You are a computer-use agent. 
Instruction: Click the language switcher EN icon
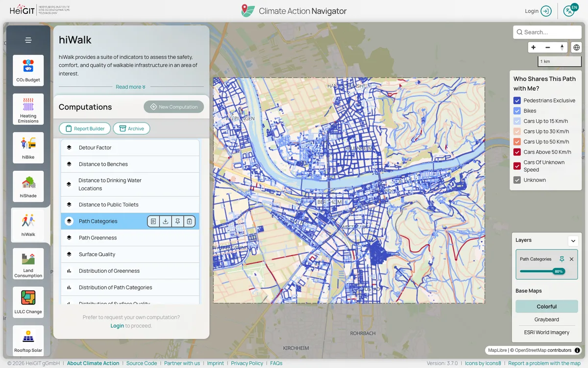pos(570,11)
